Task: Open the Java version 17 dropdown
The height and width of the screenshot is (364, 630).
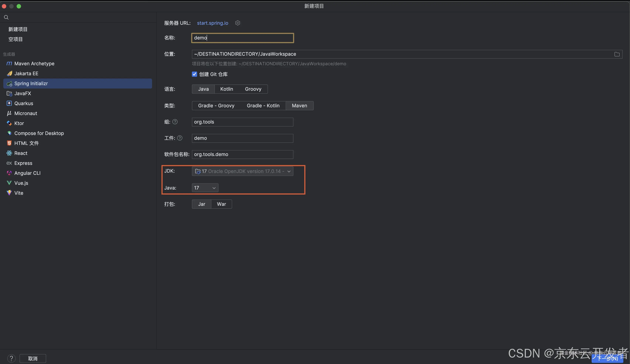Action: click(x=205, y=188)
